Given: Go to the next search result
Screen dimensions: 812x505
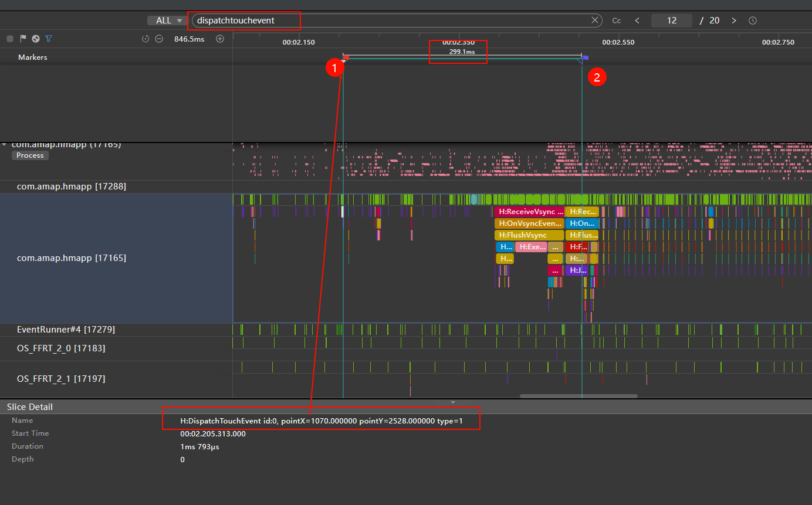Looking at the screenshot, I should click(733, 21).
